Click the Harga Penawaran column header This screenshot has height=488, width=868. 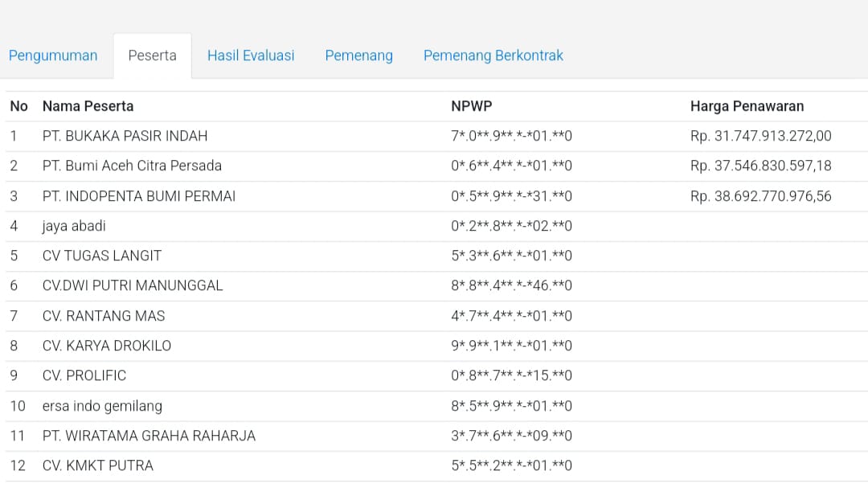pos(747,106)
